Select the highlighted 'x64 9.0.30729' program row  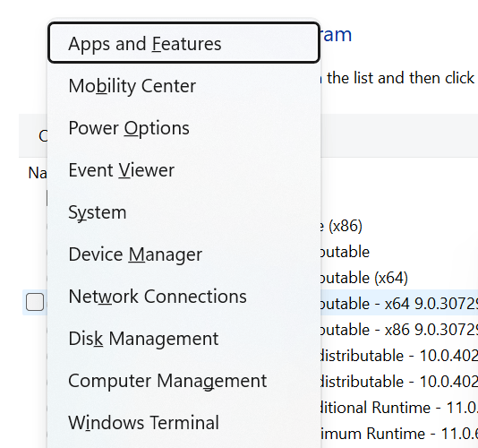coord(399,303)
